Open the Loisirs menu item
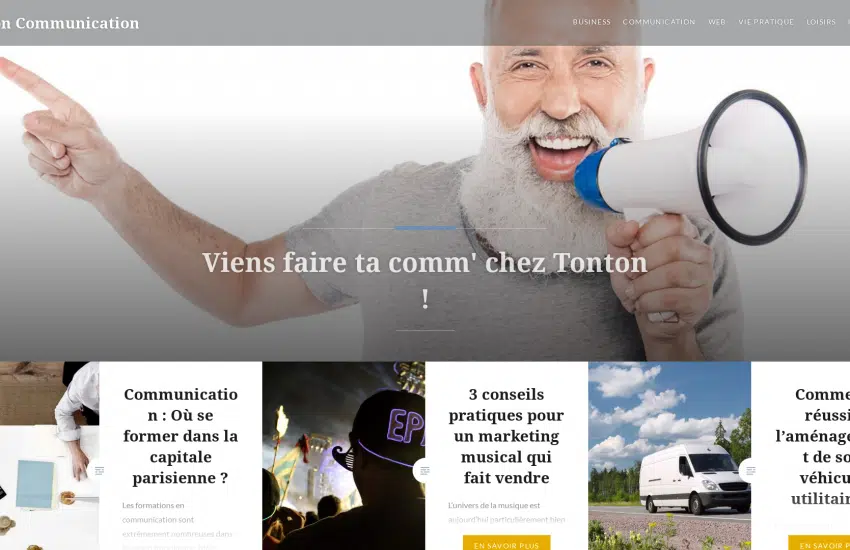 point(821,22)
